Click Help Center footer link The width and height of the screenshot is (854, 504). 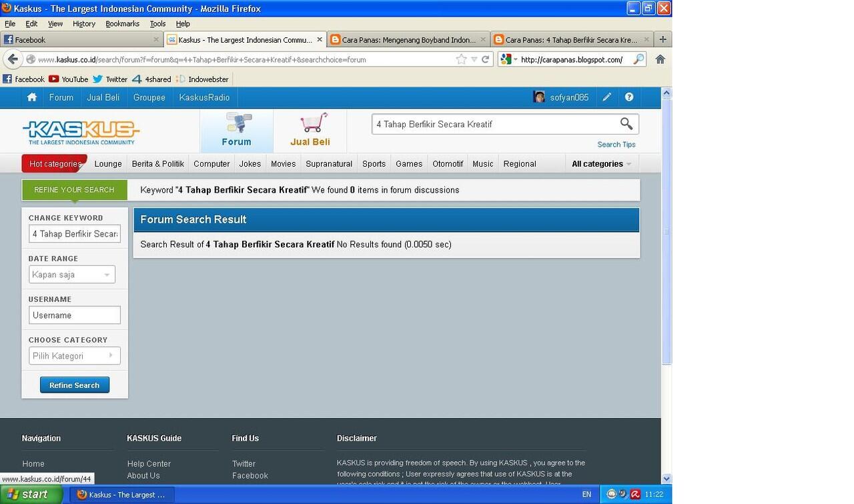point(149,464)
